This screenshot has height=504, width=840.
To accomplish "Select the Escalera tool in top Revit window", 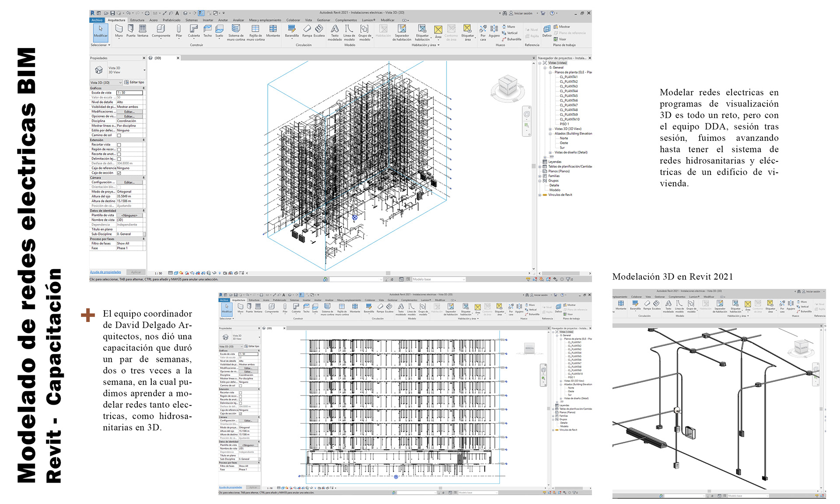I will [319, 31].
